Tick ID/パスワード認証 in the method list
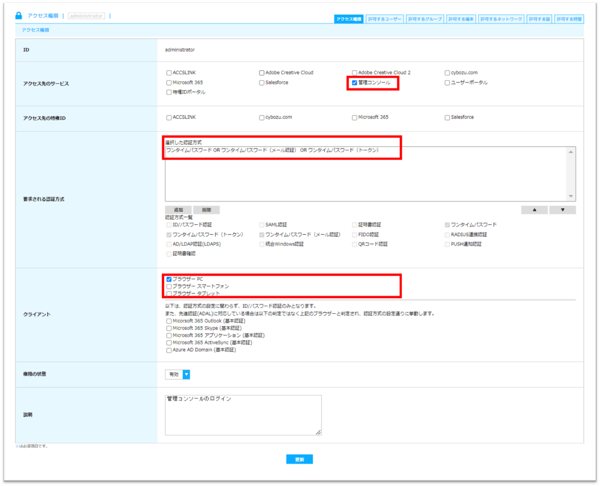The height and width of the screenshot is (486, 600). pos(169,225)
